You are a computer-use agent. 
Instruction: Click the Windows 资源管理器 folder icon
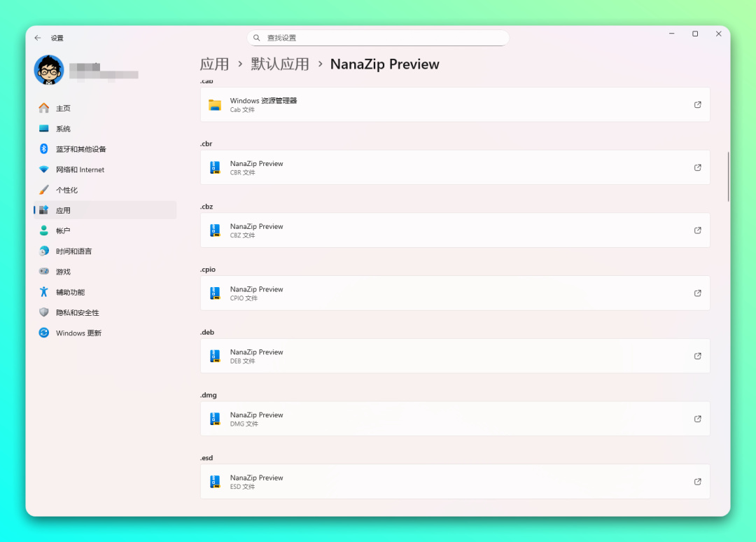[x=215, y=104]
